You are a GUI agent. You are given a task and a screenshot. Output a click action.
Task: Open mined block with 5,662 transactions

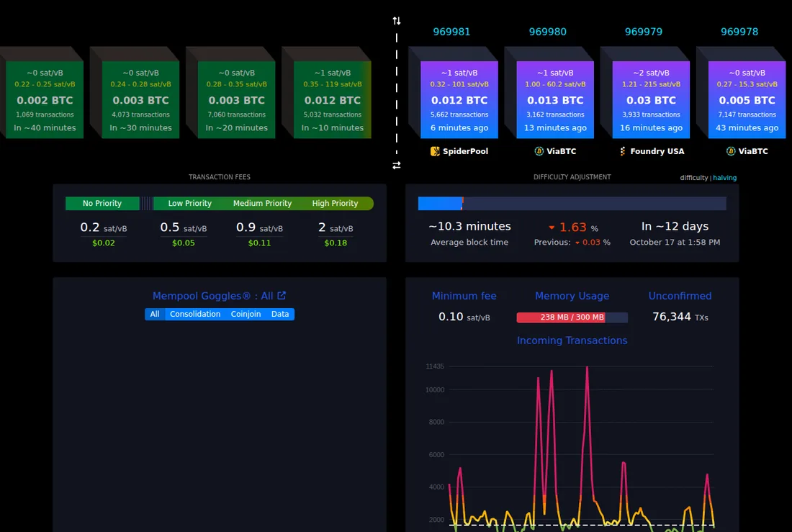coord(459,99)
